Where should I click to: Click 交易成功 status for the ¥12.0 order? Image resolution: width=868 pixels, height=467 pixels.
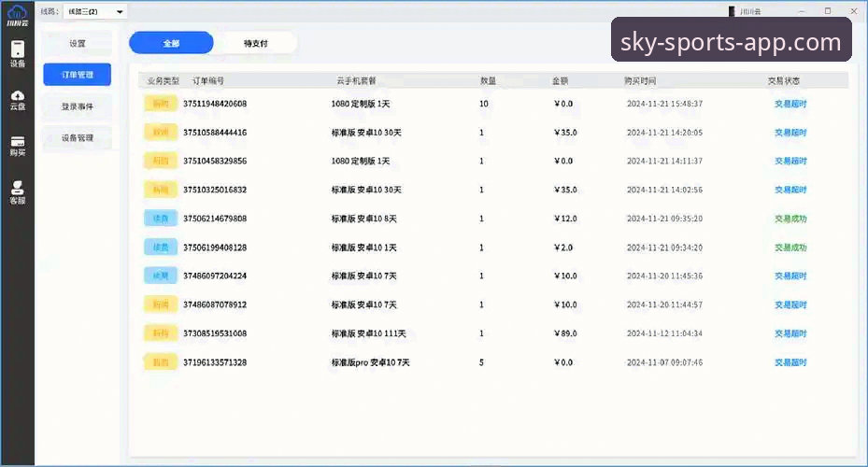click(790, 219)
